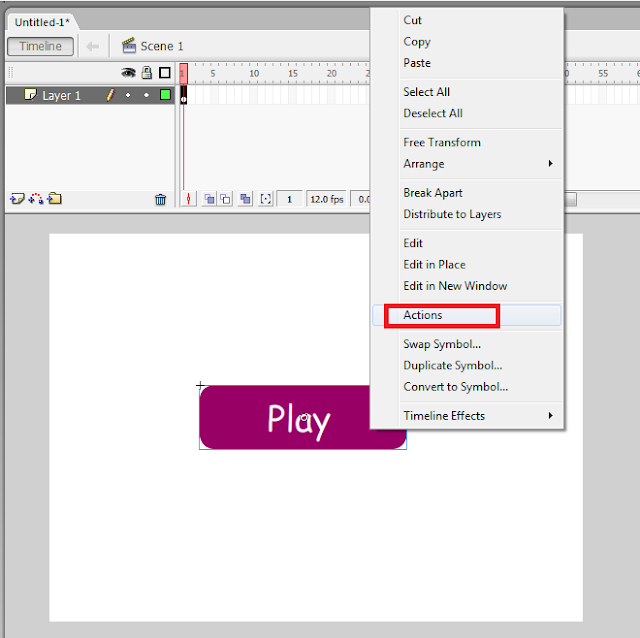Toggle Edit Multiple Frames icon
This screenshot has height=638, width=640.
click(x=245, y=199)
